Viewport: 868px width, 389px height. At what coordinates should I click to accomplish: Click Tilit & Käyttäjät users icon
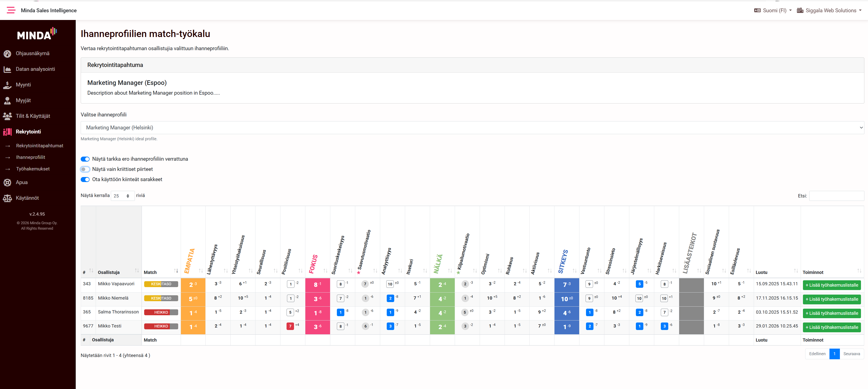tap(7, 116)
